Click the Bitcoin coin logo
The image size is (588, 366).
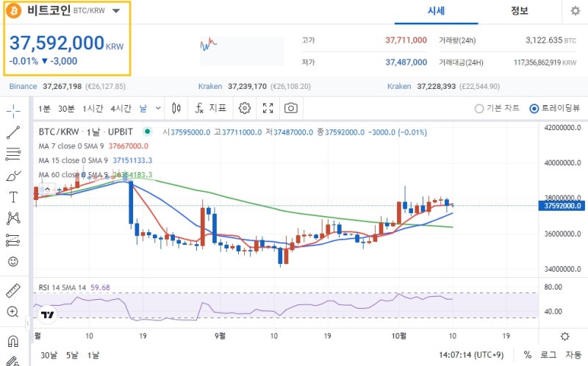(14, 10)
